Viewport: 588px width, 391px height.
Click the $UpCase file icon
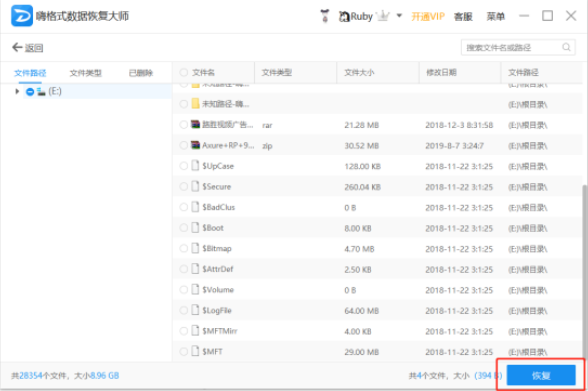point(195,165)
